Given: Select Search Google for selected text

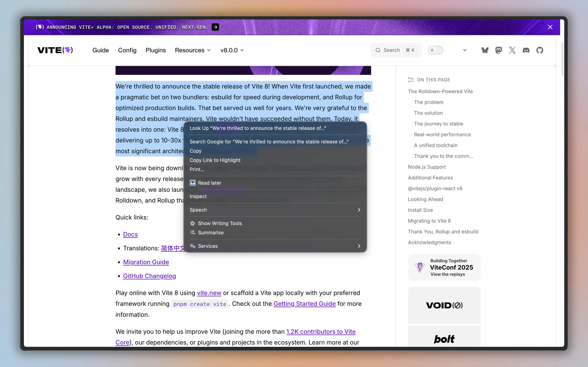Looking at the screenshot, I should 275,141.
